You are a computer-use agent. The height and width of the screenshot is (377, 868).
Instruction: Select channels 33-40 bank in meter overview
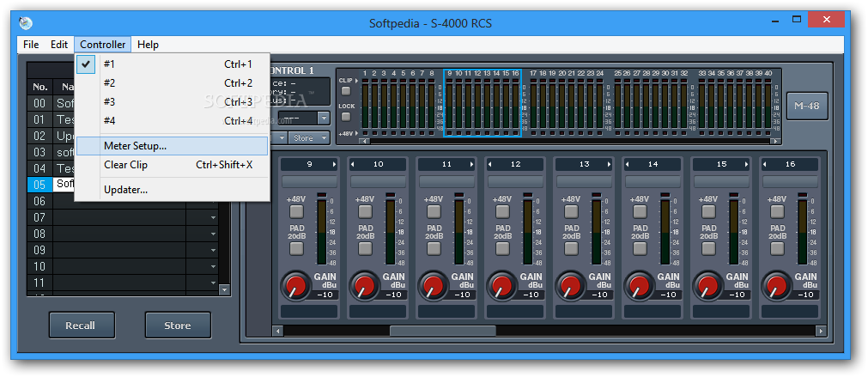coord(735,103)
